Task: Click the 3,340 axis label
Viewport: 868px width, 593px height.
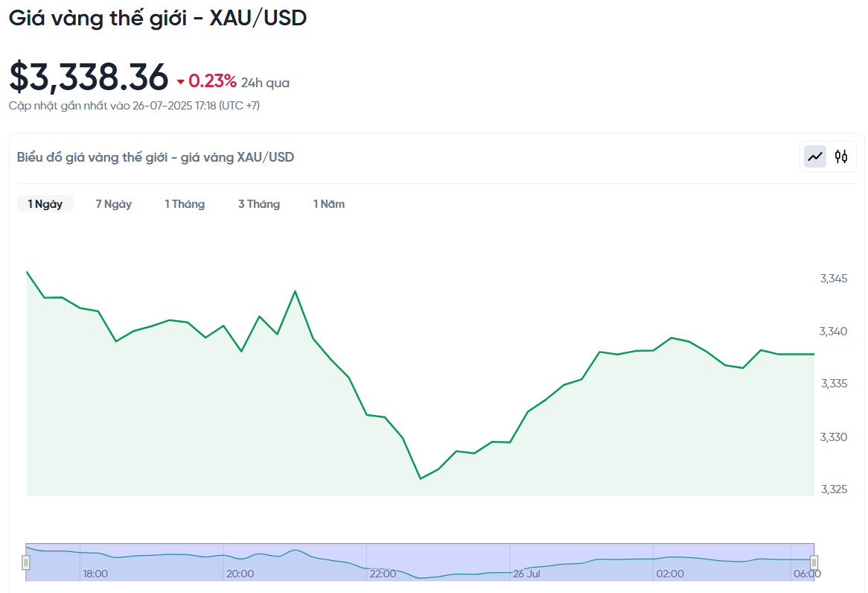Action: click(834, 332)
